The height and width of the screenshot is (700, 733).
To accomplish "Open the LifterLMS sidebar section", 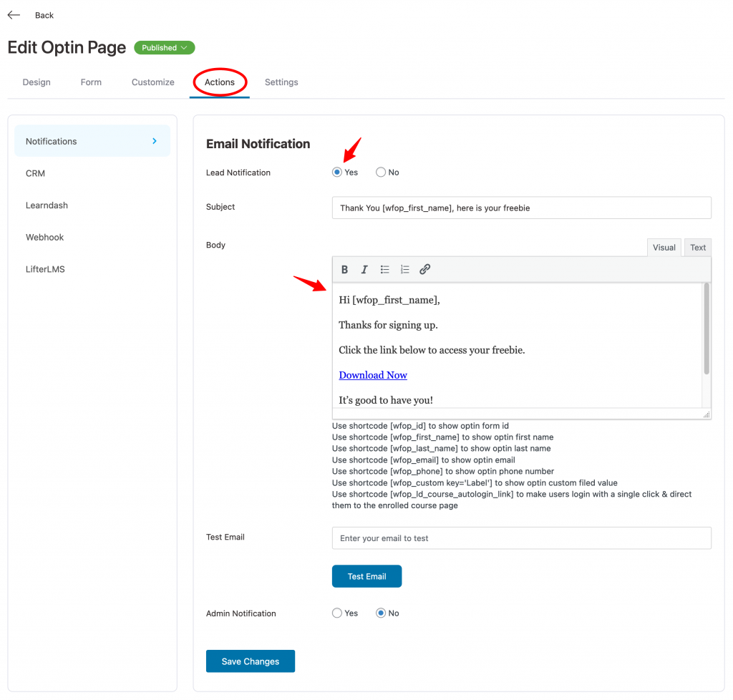I will point(45,269).
